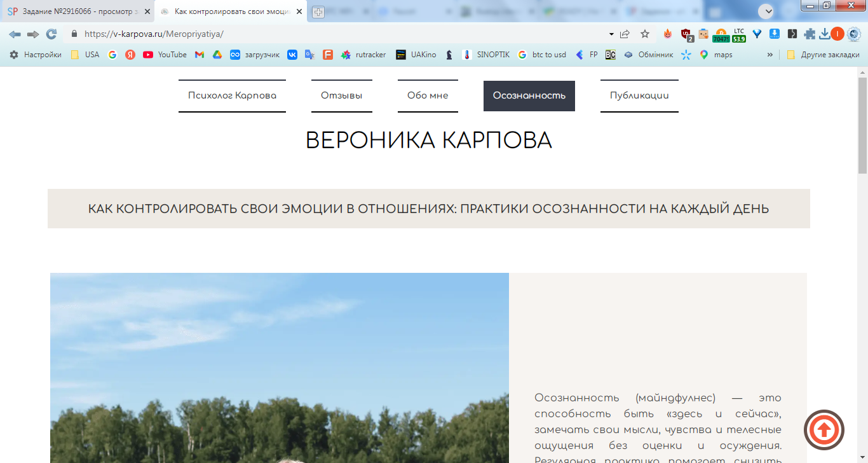Open the загрузчик bookmark
The image size is (868, 463).
(255, 55)
